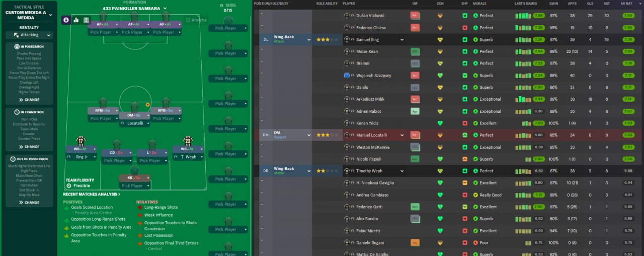The width and height of the screenshot is (644, 256).
Task: Click Federico Chiesa's red sharpness icon
Action: point(464,28)
